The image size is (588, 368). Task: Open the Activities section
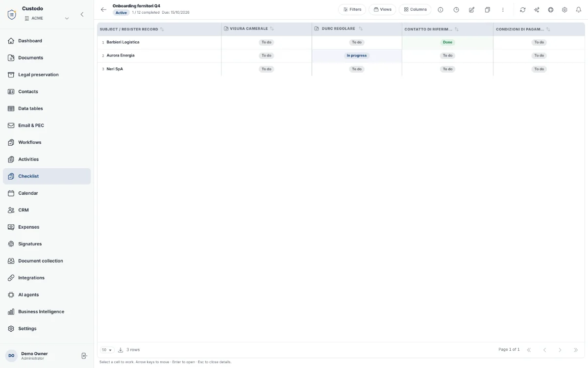point(47,159)
